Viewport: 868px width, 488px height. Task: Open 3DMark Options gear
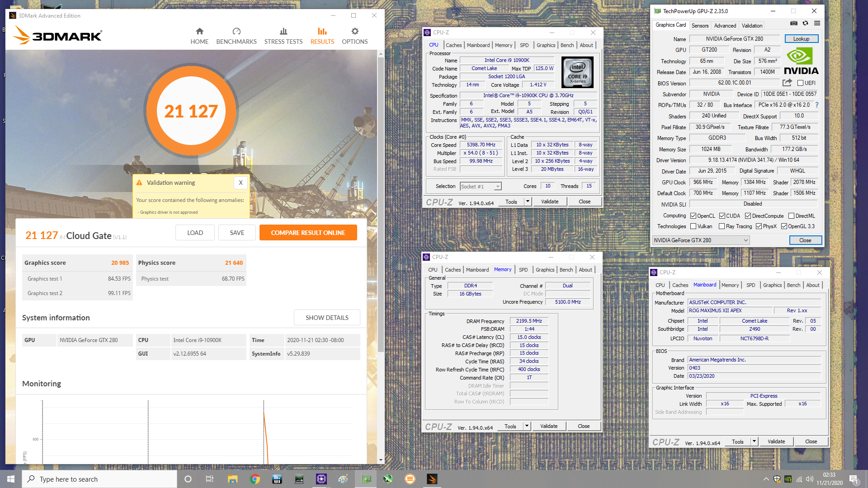coord(355,36)
